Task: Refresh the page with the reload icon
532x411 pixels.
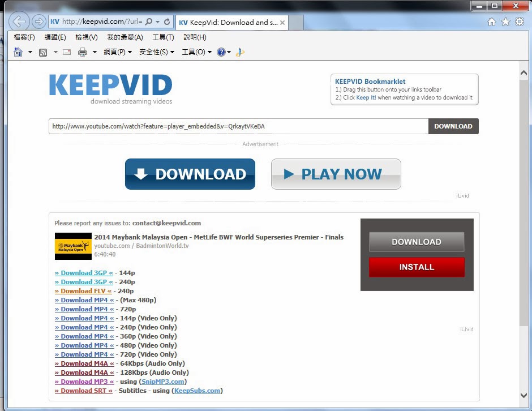Action: tap(166, 22)
